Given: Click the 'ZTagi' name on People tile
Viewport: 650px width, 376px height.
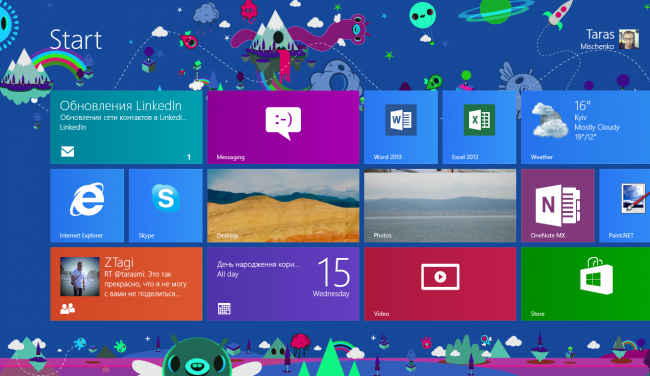Looking at the screenshot, I should (x=119, y=262).
